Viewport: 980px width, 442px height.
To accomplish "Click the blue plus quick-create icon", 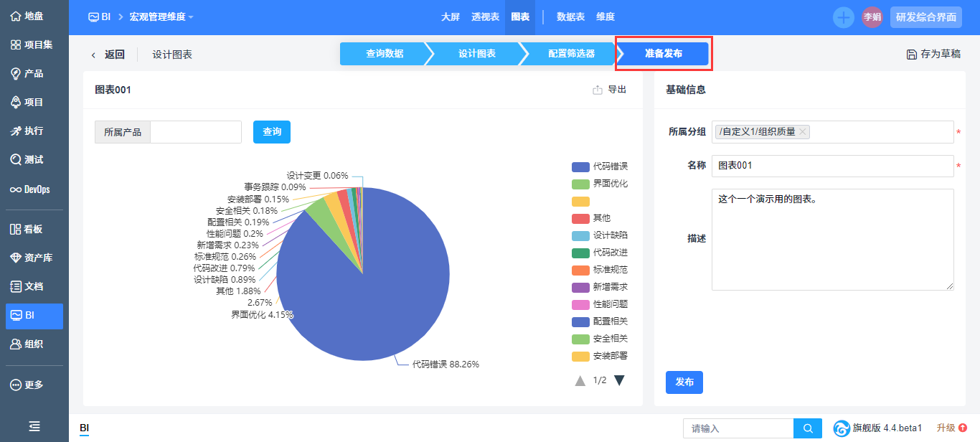I will (x=843, y=17).
